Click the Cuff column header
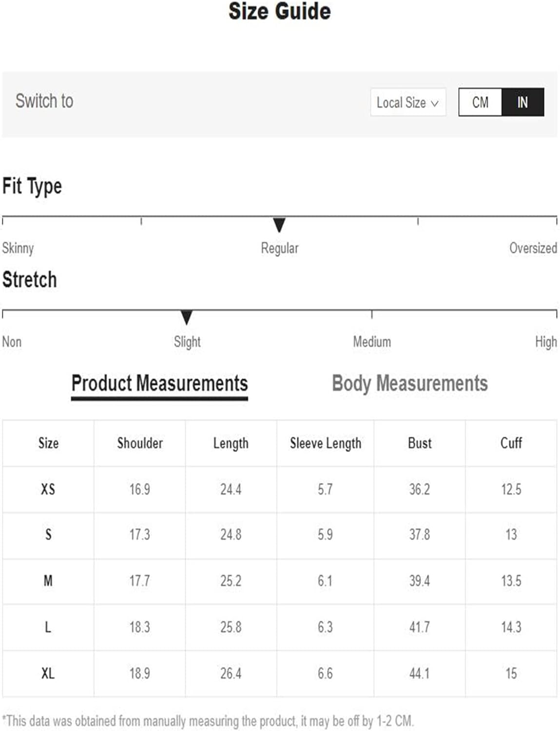This screenshot has width=560, height=731. pyautogui.click(x=511, y=443)
